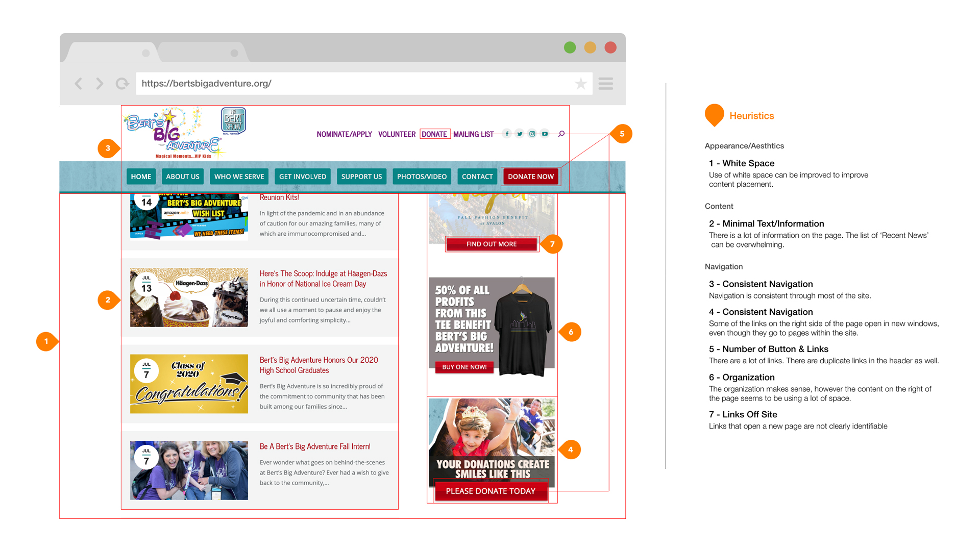Bookmark page with the star icon
The image size is (980, 551).
point(580,84)
